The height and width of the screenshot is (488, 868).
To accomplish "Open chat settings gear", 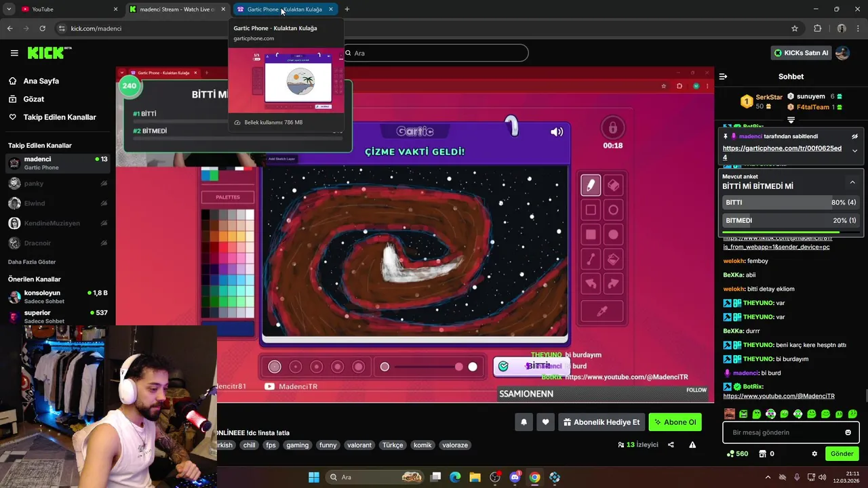I will 814,453.
